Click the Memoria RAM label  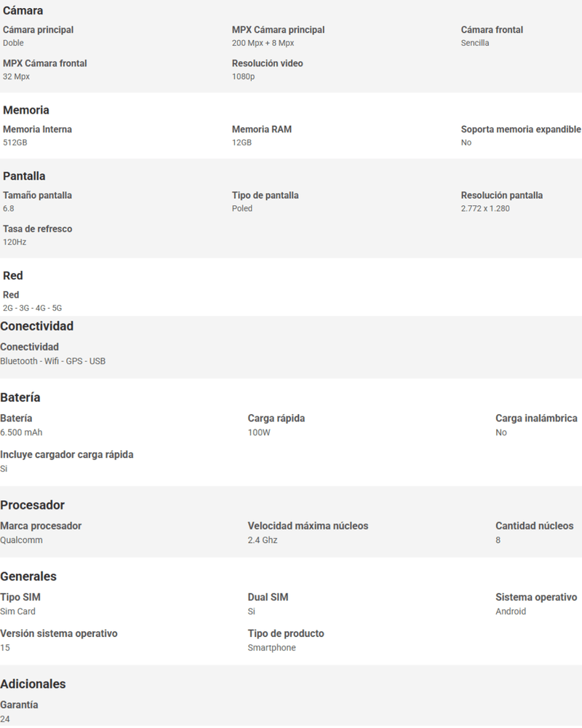tap(262, 130)
